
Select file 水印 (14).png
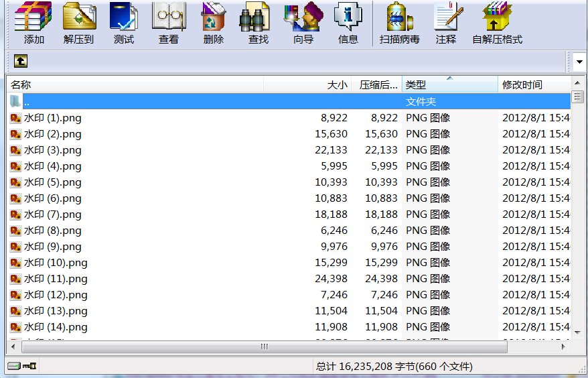(x=289, y=327)
